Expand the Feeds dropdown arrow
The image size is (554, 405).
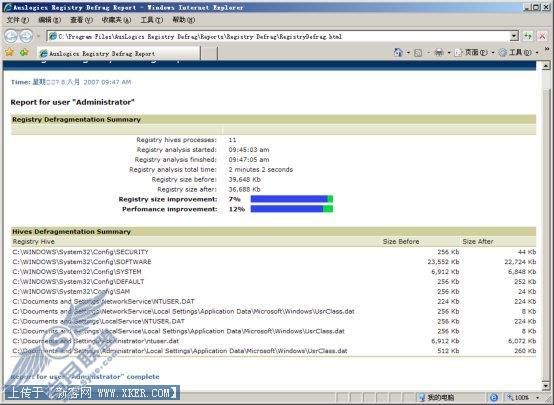click(428, 53)
